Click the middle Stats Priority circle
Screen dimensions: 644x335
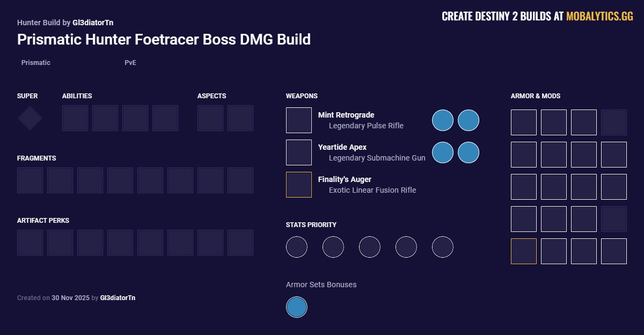(370, 247)
